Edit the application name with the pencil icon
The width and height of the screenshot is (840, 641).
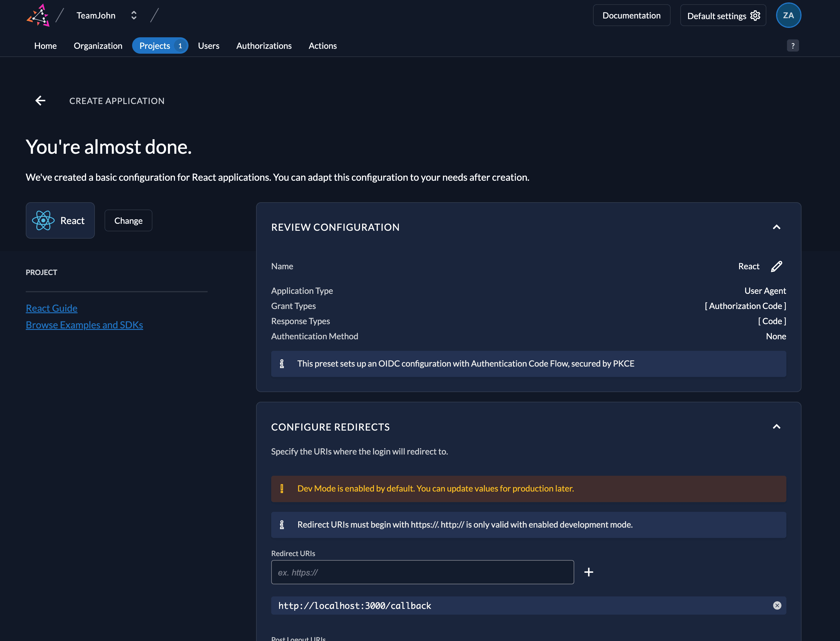tap(777, 266)
